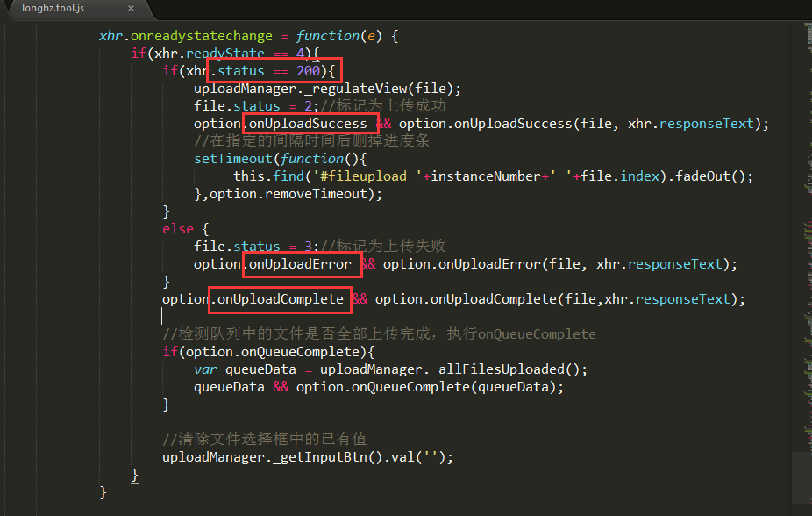Click the 'else' keyword
812x516 pixels.
tap(178, 229)
